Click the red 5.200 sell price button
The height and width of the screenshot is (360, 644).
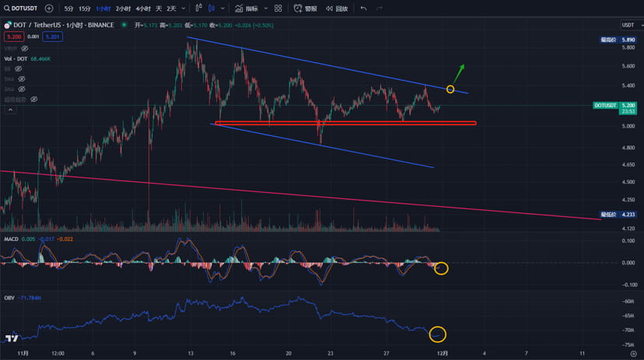click(x=14, y=37)
